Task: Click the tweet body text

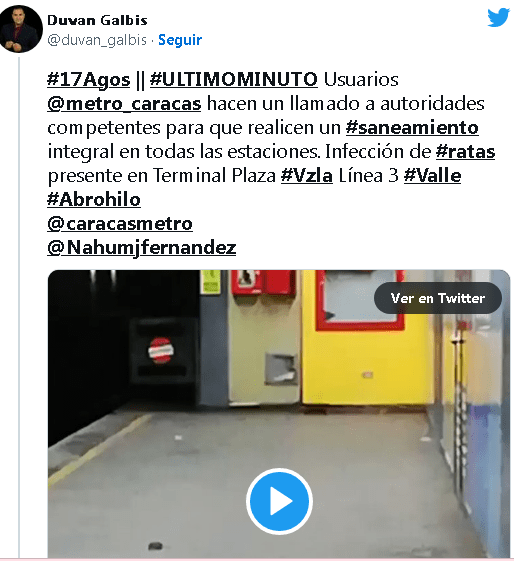Action: (271, 163)
